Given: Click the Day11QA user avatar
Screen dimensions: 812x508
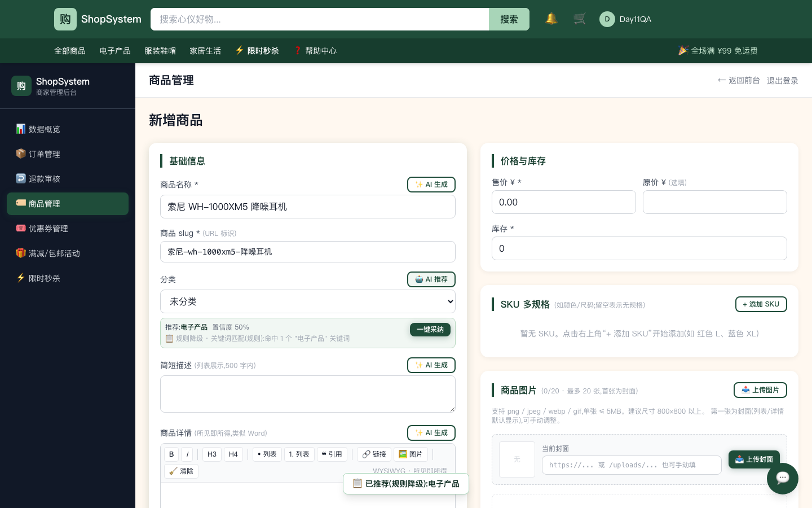Looking at the screenshot, I should (607, 19).
